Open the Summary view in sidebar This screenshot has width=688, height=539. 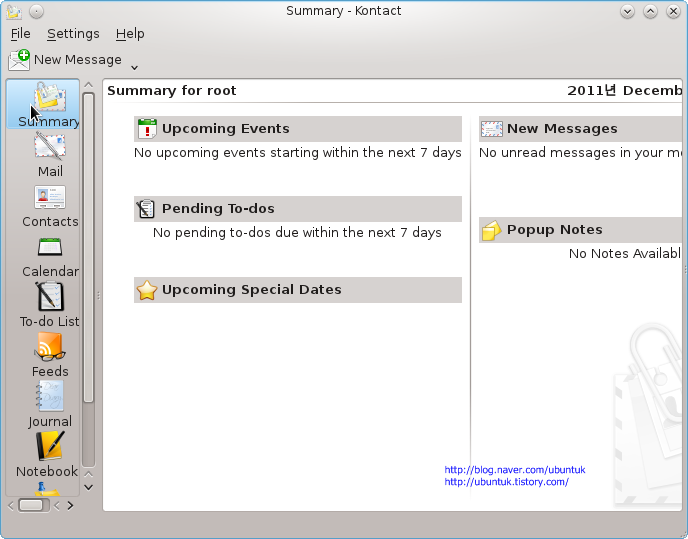(43, 104)
